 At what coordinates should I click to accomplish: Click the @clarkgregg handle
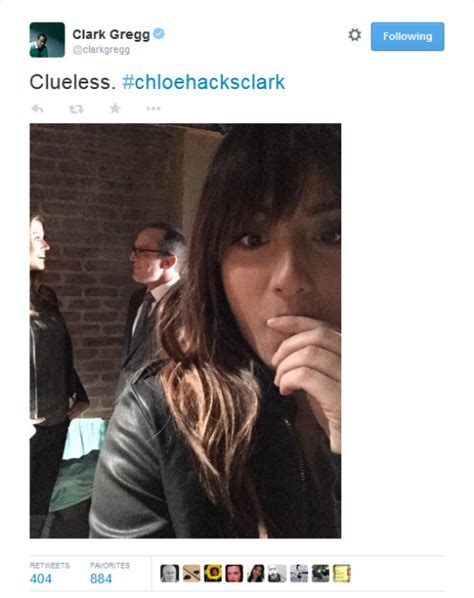[x=101, y=50]
